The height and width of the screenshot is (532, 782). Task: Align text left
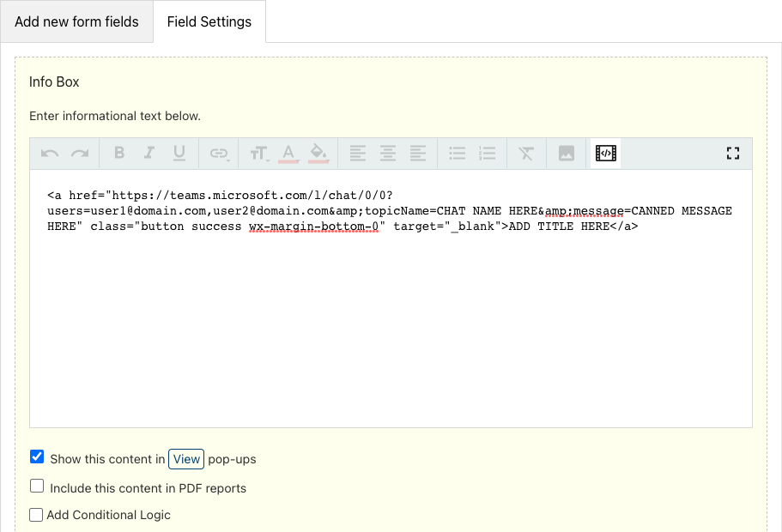[x=358, y=153]
